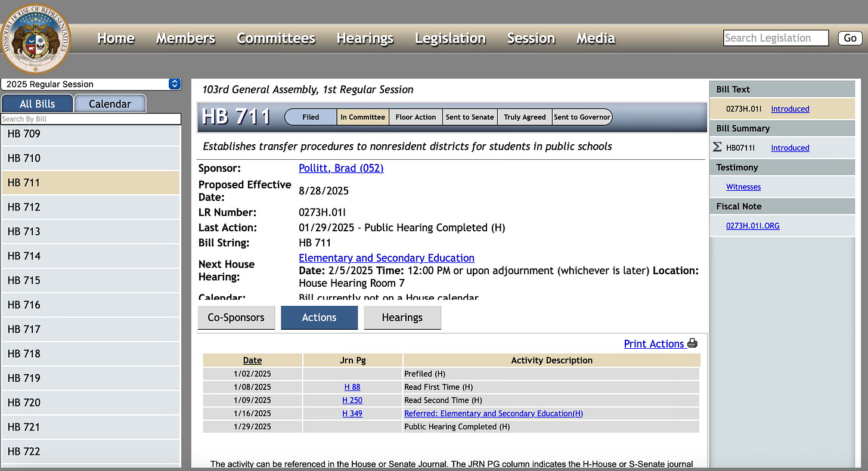Click the Prefiled (H) activity cell

click(551, 374)
